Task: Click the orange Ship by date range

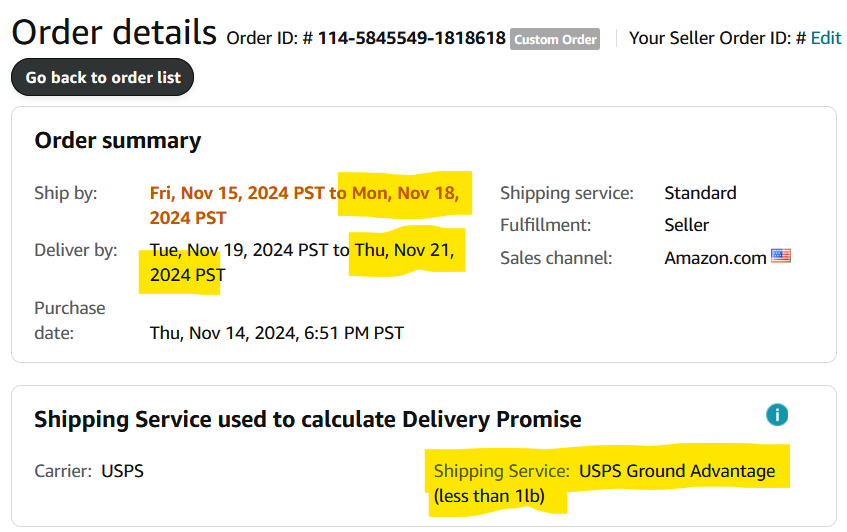Action: click(304, 205)
